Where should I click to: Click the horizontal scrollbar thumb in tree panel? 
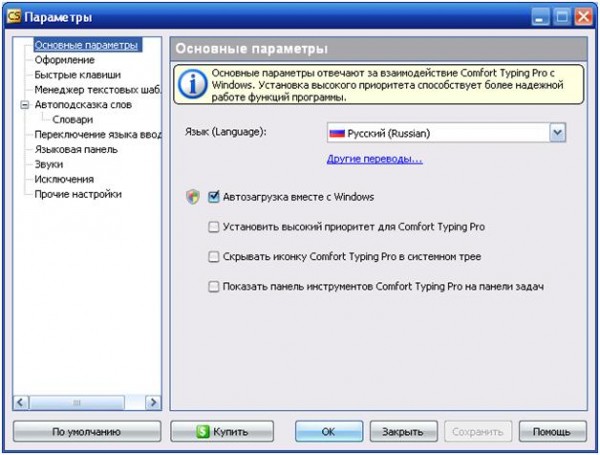click(77, 403)
